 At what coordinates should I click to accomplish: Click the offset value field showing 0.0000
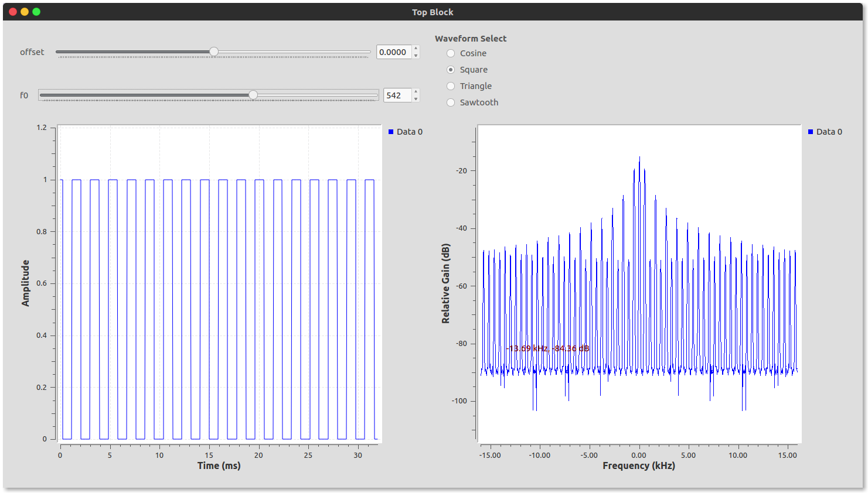pos(394,52)
